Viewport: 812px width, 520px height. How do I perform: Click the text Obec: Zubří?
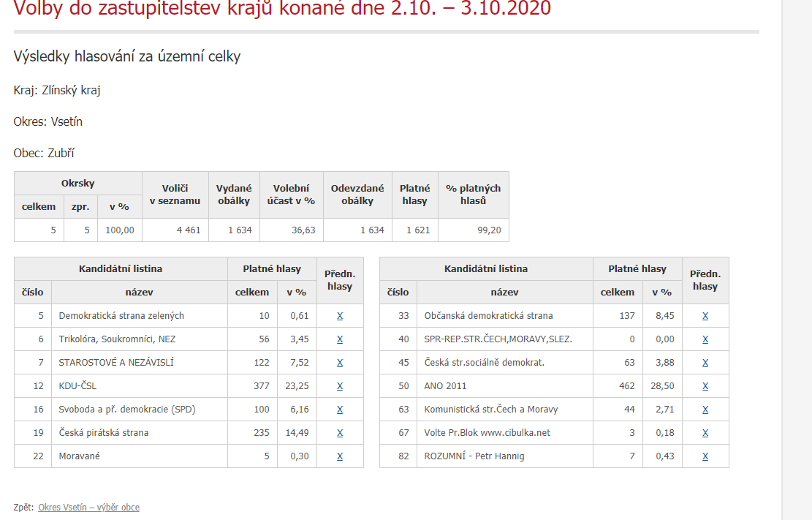tap(44, 153)
